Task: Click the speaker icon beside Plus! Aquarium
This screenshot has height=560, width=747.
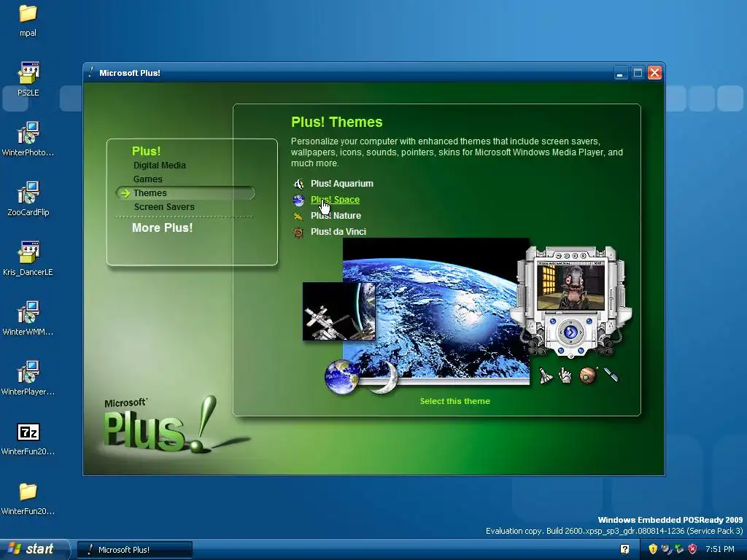Action: pyautogui.click(x=298, y=184)
